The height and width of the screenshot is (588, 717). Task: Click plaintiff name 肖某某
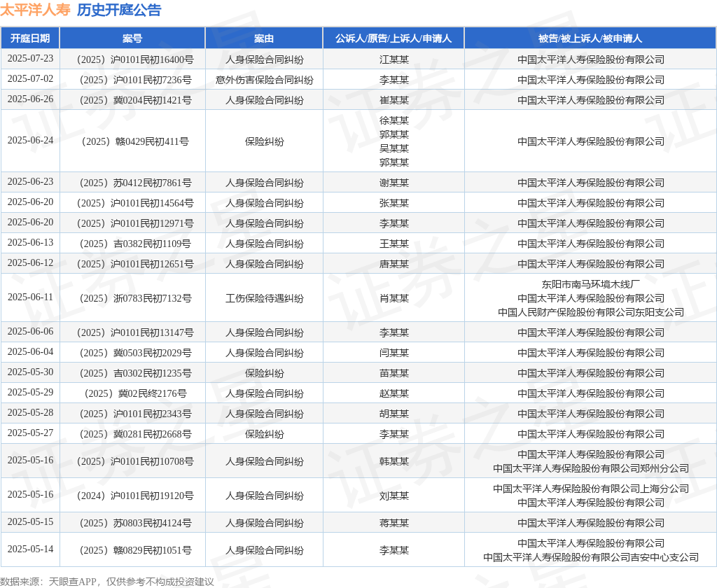point(394,298)
